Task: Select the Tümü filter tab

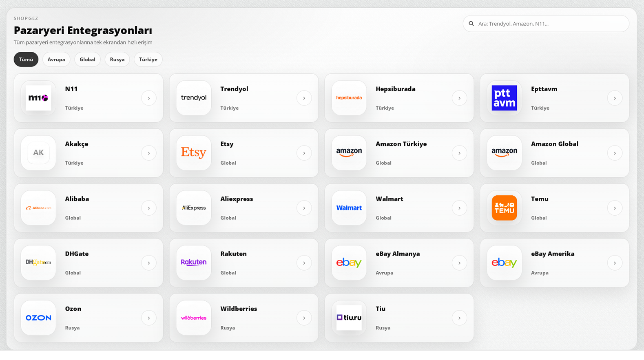Action: click(26, 60)
